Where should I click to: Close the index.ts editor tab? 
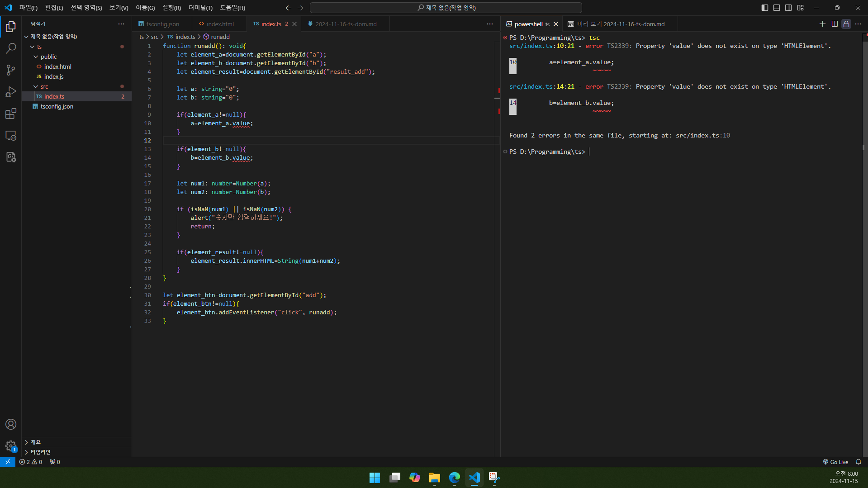(294, 24)
